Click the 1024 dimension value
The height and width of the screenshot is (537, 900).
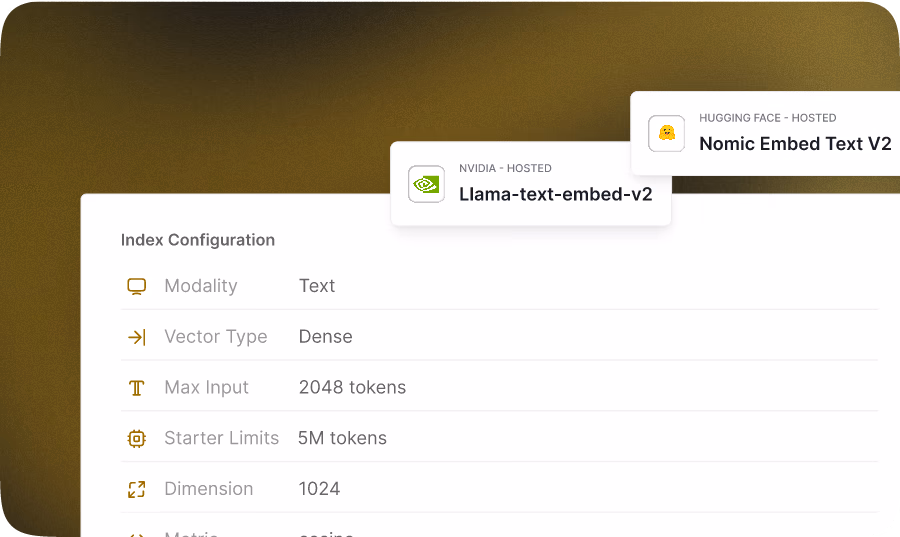tap(319, 488)
